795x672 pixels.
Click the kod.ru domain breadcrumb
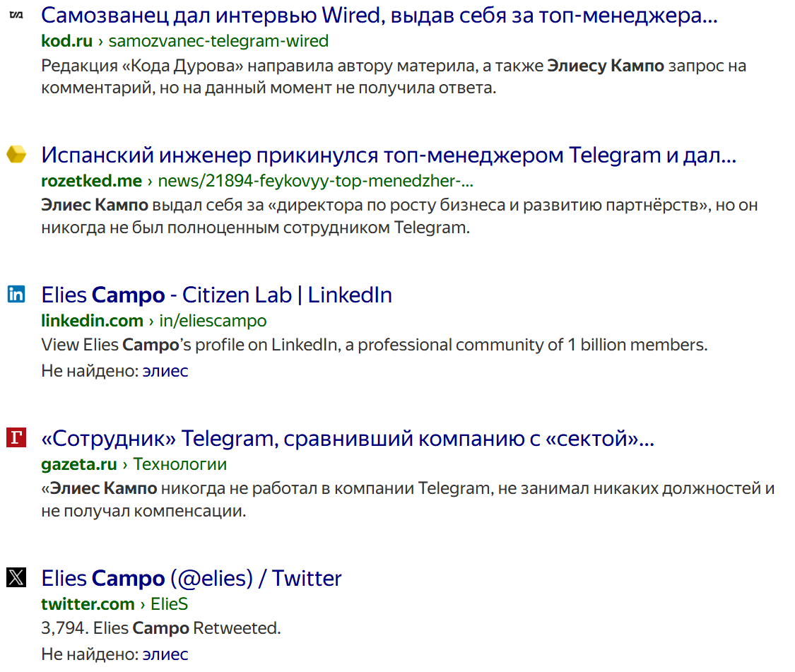tap(64, 41)
